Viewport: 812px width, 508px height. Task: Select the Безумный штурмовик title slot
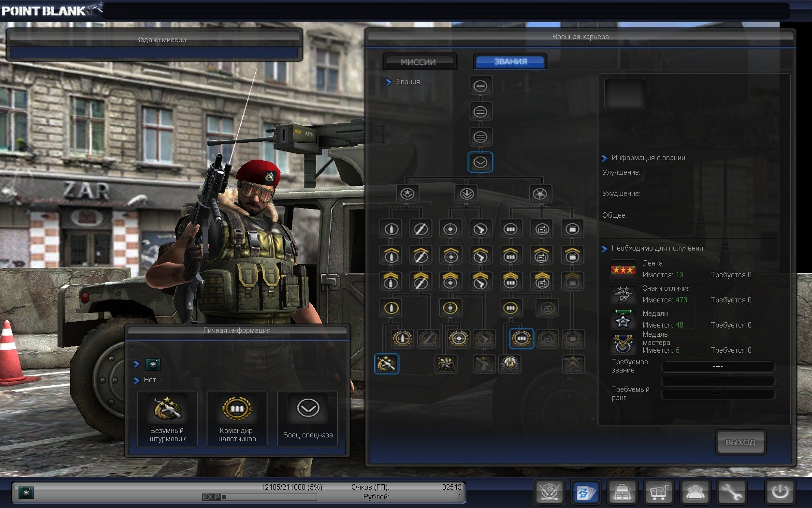[167, 419]
